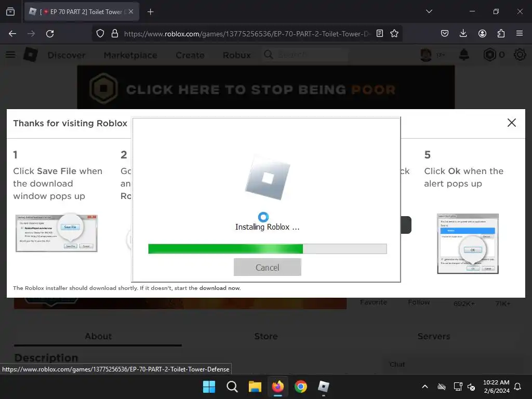Image resolution: width=532 pixels, height=399 pixels.
Task: Open the extensions puzzle icon
Action: click(x=501, y=34)
